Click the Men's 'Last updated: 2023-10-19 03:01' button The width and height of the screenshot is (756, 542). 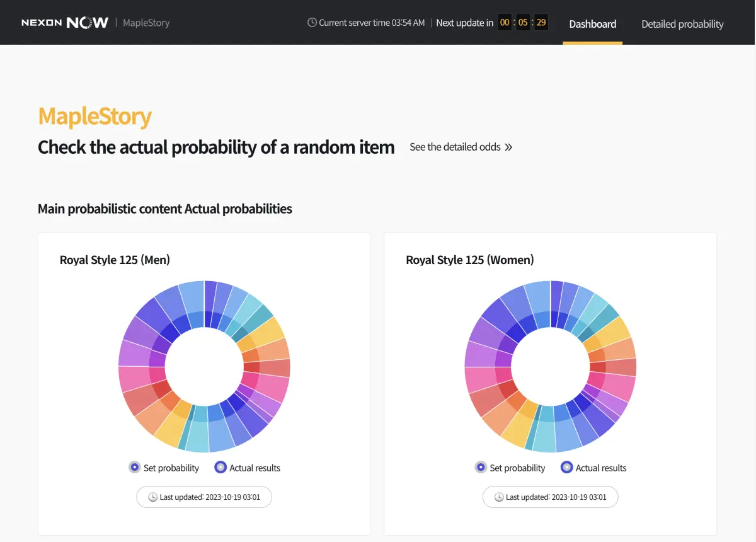(x=203, y=497)
